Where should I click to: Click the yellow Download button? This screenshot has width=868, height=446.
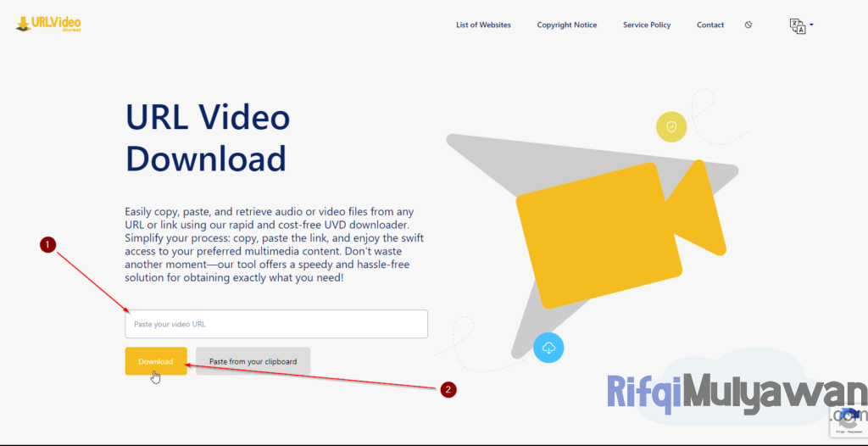coord(156,361)
